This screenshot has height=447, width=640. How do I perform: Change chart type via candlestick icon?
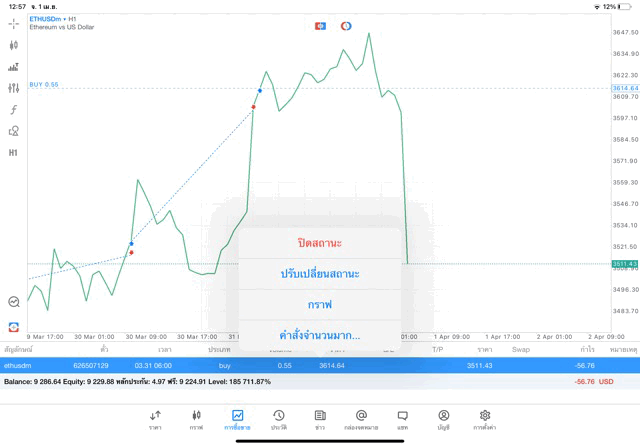pos(14,45)
